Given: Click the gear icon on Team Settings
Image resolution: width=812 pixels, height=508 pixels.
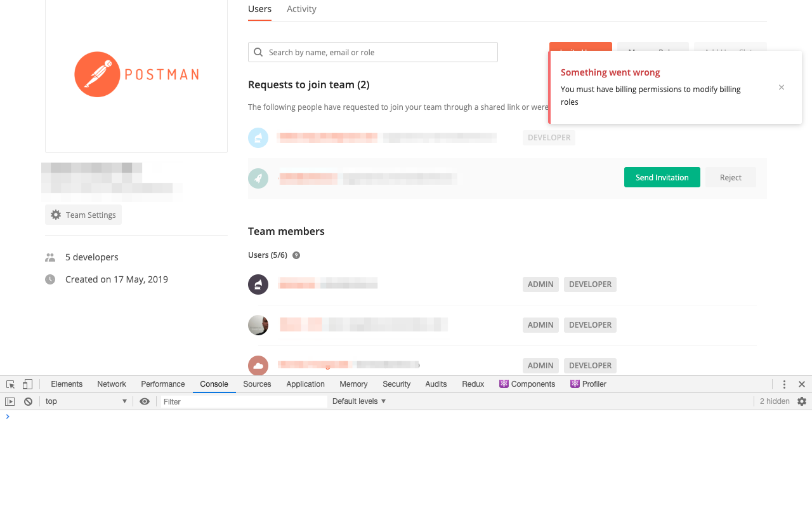Looking at the screenshot, I should (x=55, y=215).
